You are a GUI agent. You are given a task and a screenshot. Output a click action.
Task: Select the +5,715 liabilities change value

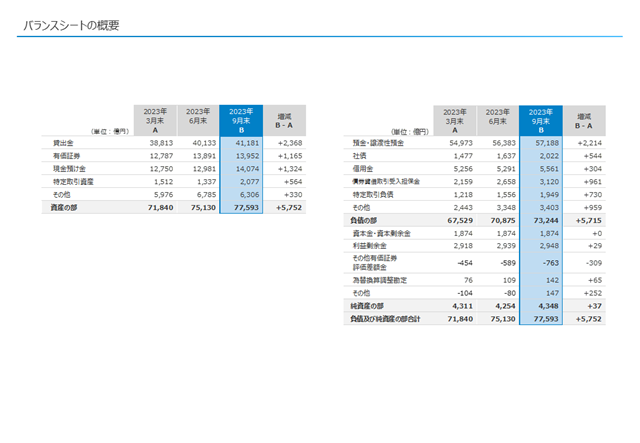[x=589, y=220]
